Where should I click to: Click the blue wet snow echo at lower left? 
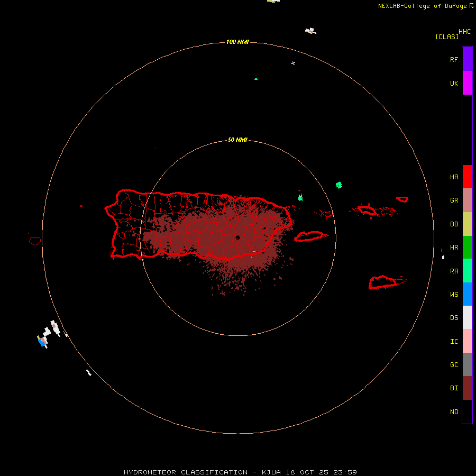tap(41, 343)
